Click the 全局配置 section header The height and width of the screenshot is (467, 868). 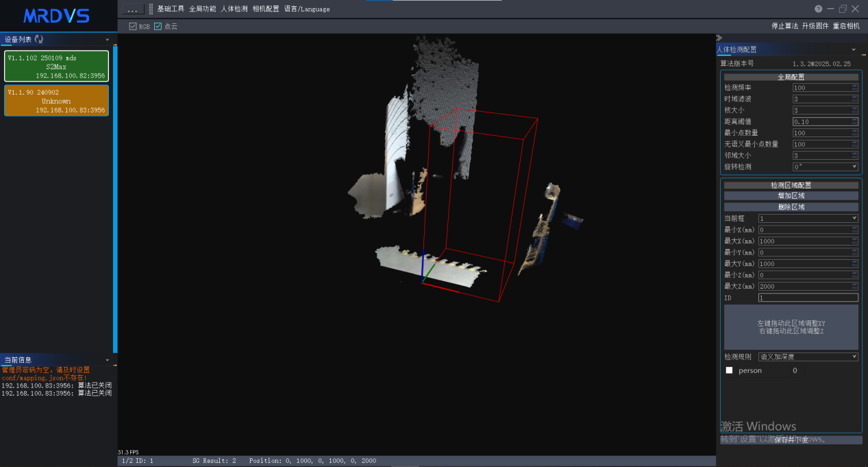tap(791, 77)
